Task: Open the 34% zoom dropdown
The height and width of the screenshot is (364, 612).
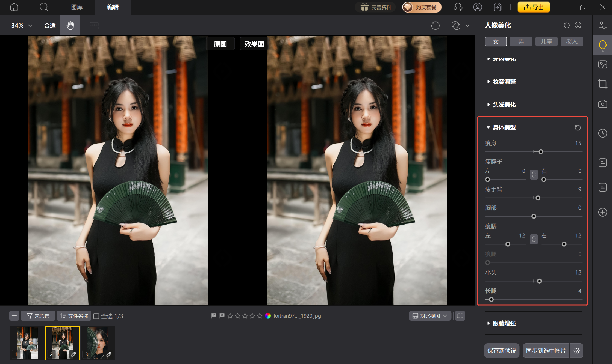Action: [22, 25]
